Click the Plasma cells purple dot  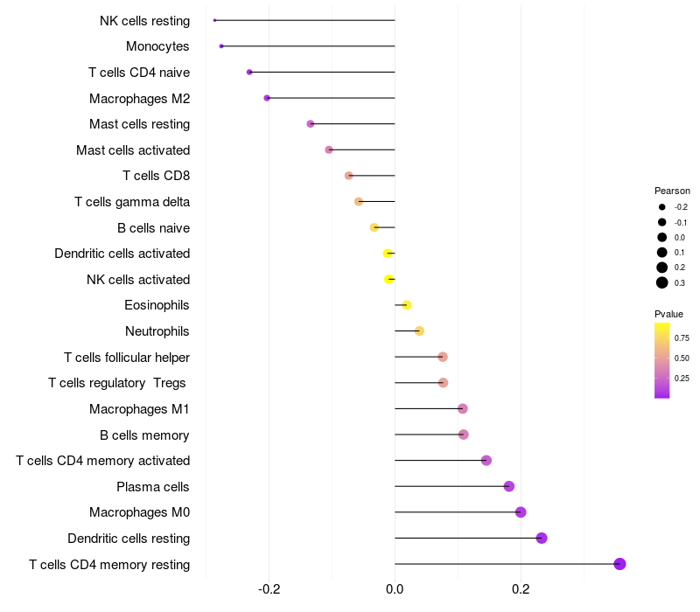click(509, 486)
